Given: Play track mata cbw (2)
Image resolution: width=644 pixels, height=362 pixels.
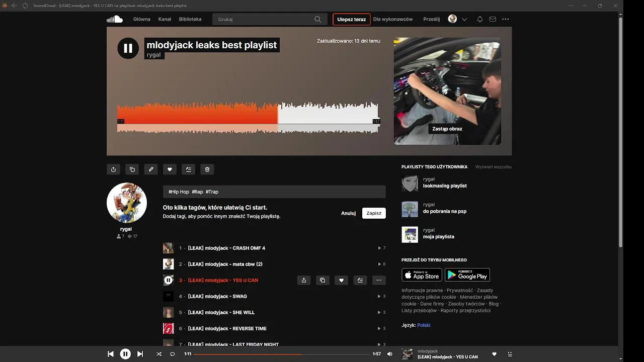Looking at the screenshot, I should tap(225, 264).
